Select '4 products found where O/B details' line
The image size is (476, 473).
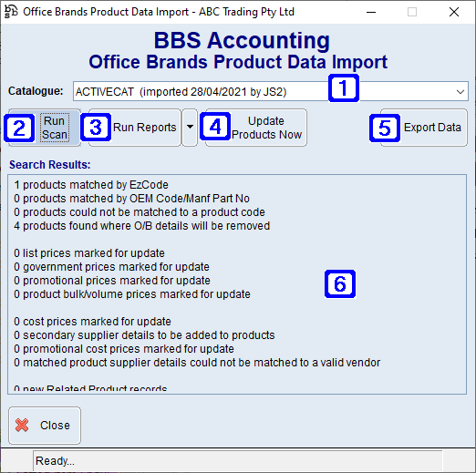point(141,226)
